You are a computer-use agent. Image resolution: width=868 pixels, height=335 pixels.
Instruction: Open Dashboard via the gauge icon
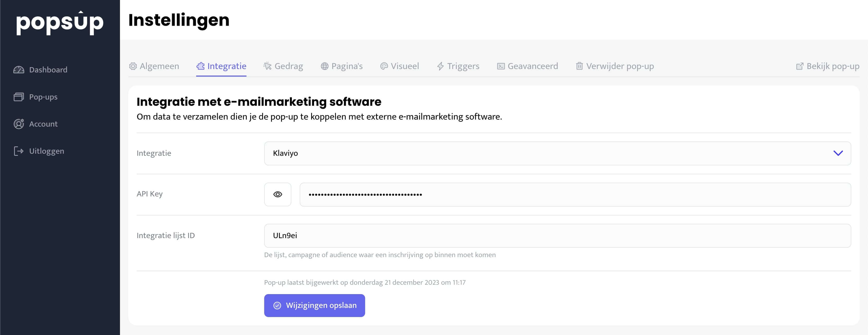(19, 70)
